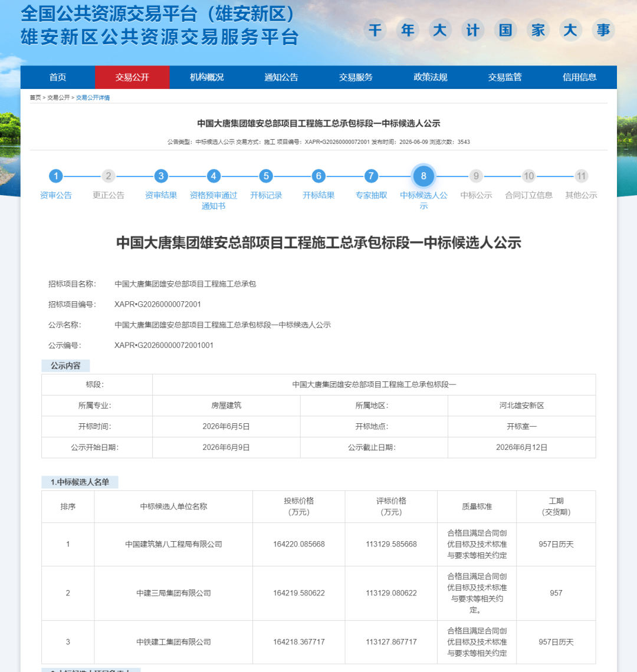Click bid price 164219.580622
Screen dimensions: 637x672
[x=299, y=593]
